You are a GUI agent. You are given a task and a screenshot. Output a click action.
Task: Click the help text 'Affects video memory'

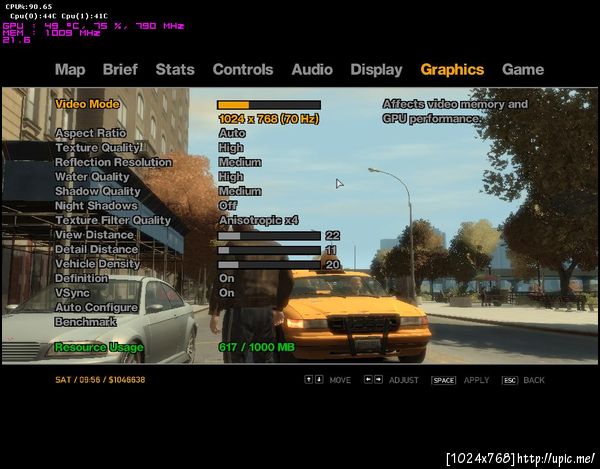point(455,111)
